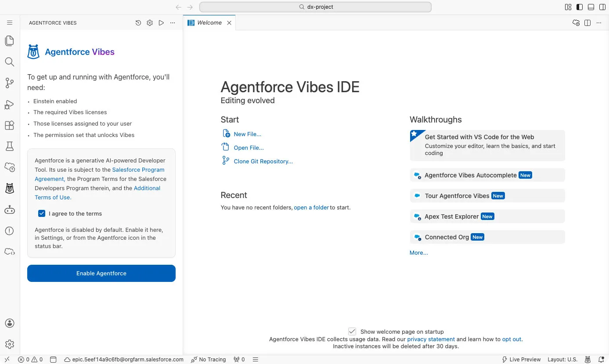Click the ports forwarded status item
The image size is (609, 364).
(239, 359)
